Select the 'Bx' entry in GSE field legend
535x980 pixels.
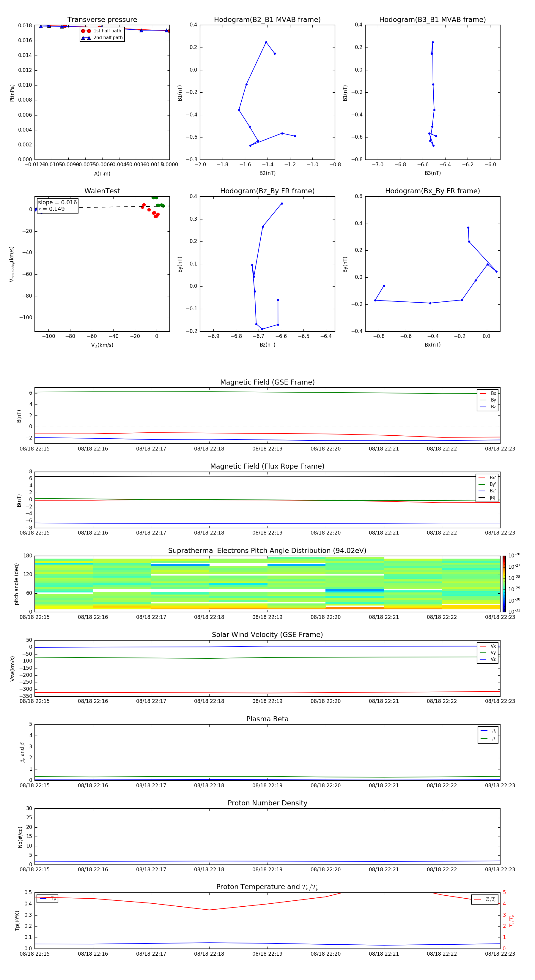point(488,393)
